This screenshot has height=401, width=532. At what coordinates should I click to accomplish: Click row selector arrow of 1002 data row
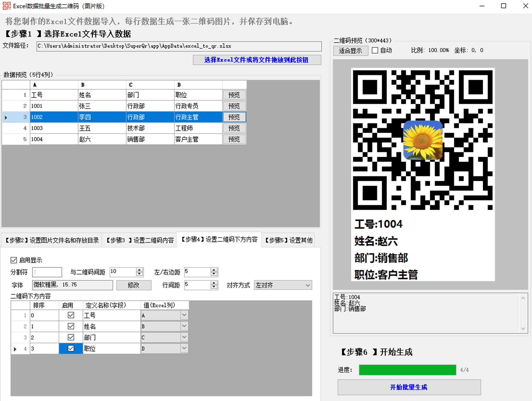point(6,117)
